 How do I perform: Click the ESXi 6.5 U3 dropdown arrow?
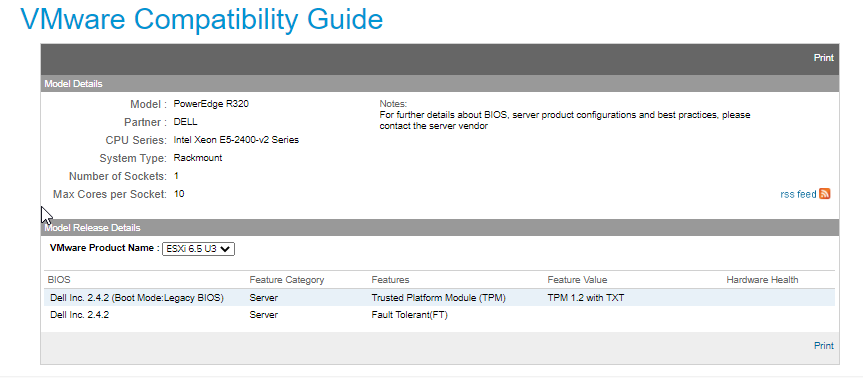(x=225, y=249)
